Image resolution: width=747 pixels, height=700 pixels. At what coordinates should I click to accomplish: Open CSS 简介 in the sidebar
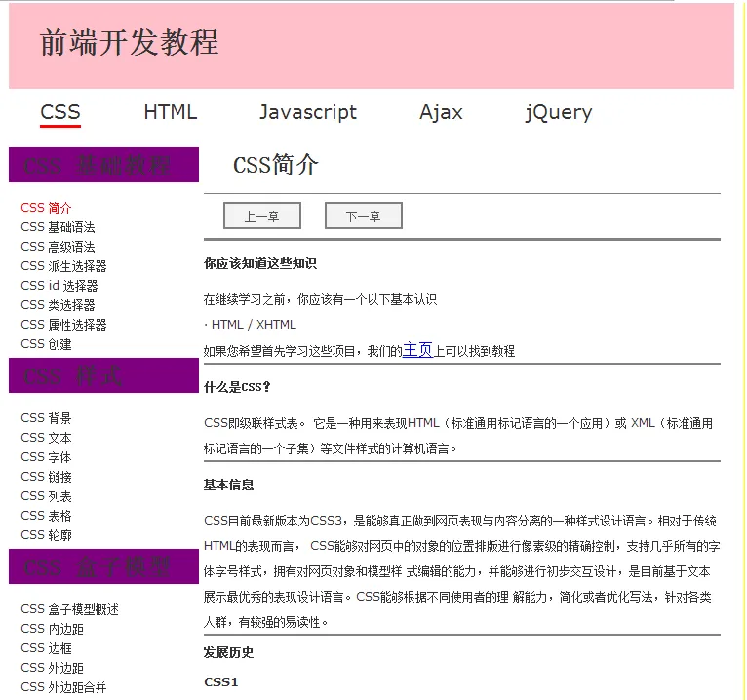[46, 208]
